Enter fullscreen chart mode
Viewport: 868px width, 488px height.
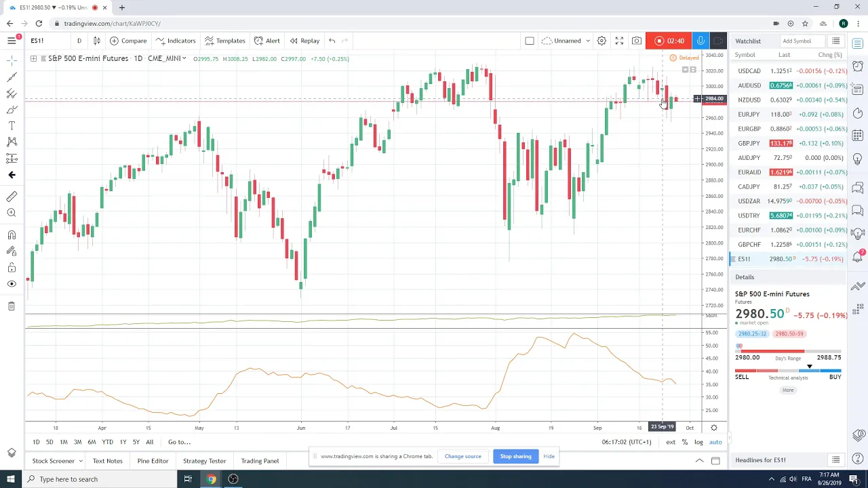[619, 41]
